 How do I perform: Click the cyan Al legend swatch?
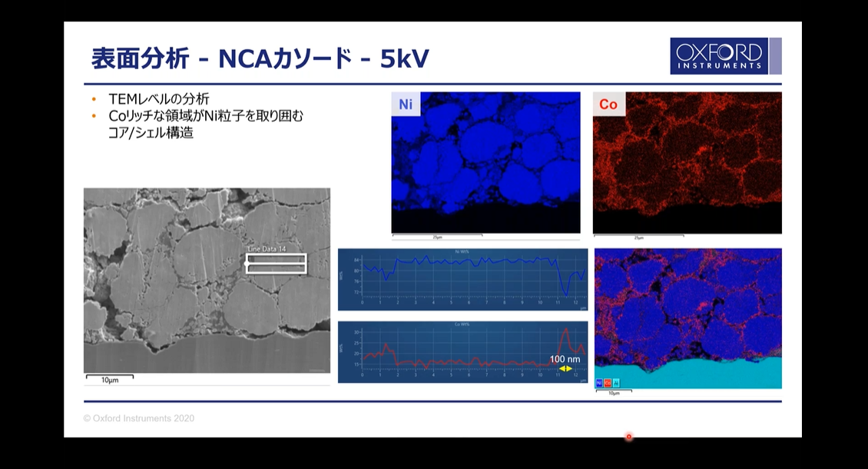click(x=616, y=382)
